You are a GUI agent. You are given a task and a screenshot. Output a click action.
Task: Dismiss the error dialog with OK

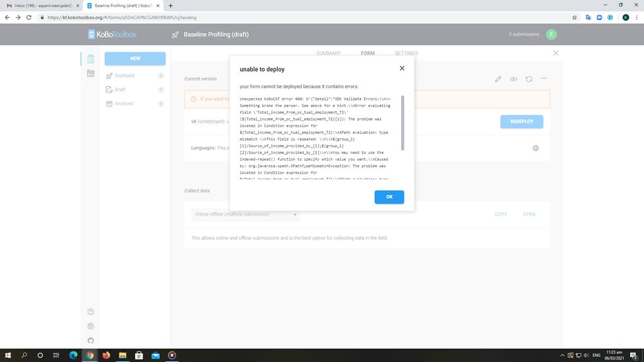pyautogui.click(x=389, y=197)
